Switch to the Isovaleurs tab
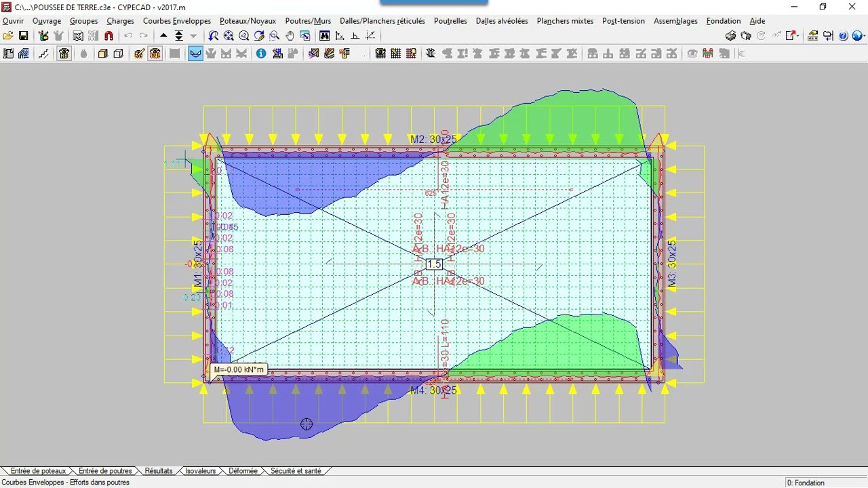This screenshot has width=868, height=488. pos(201,471)
